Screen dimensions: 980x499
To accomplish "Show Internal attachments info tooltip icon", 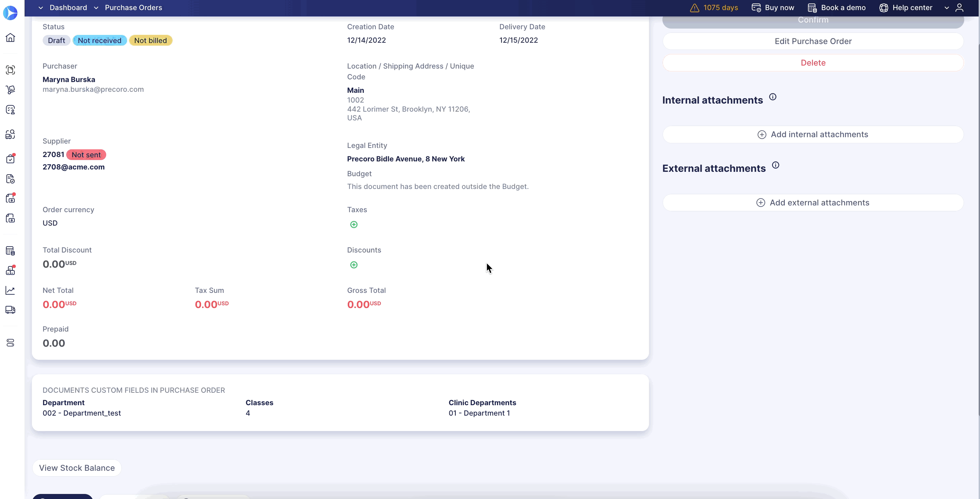I will 773,97.
